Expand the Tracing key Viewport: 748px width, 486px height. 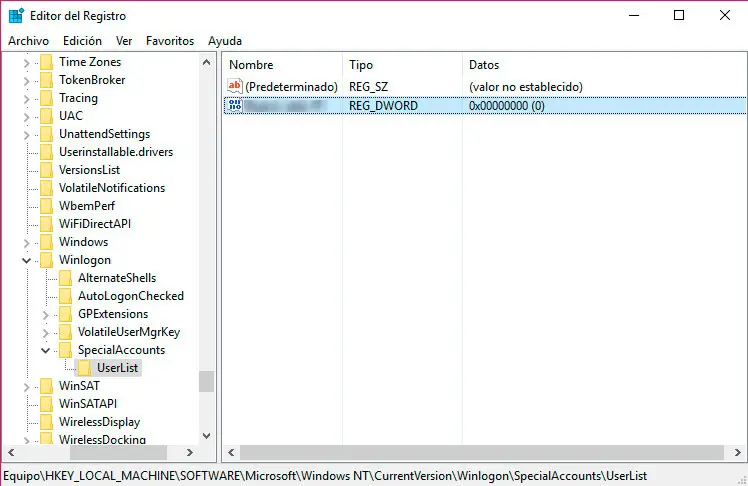pos(27,99)
